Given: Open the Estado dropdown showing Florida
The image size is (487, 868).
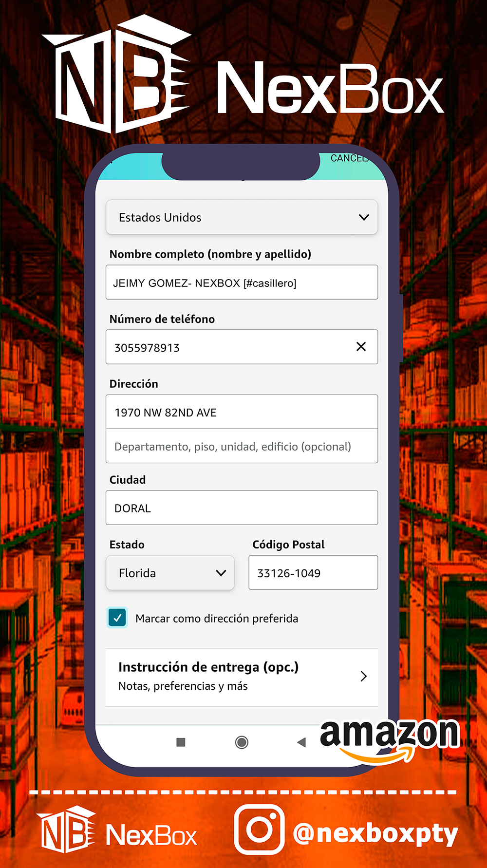Looking at the screenshot, I should [x=170, y=573].
